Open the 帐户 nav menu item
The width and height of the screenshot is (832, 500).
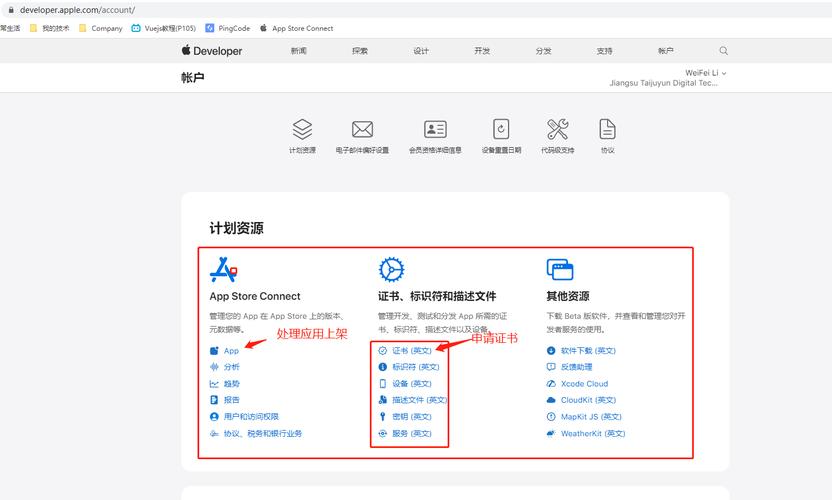point(665,51)
